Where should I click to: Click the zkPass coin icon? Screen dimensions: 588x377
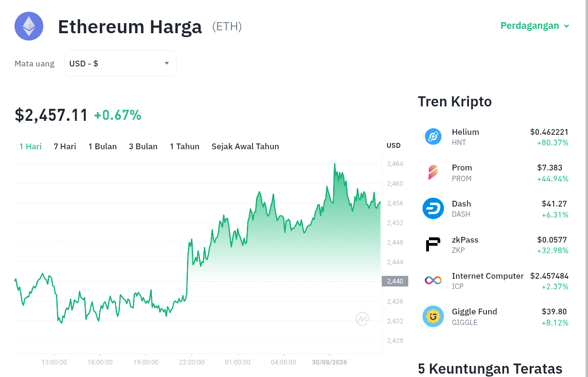(x=433, y=245)
